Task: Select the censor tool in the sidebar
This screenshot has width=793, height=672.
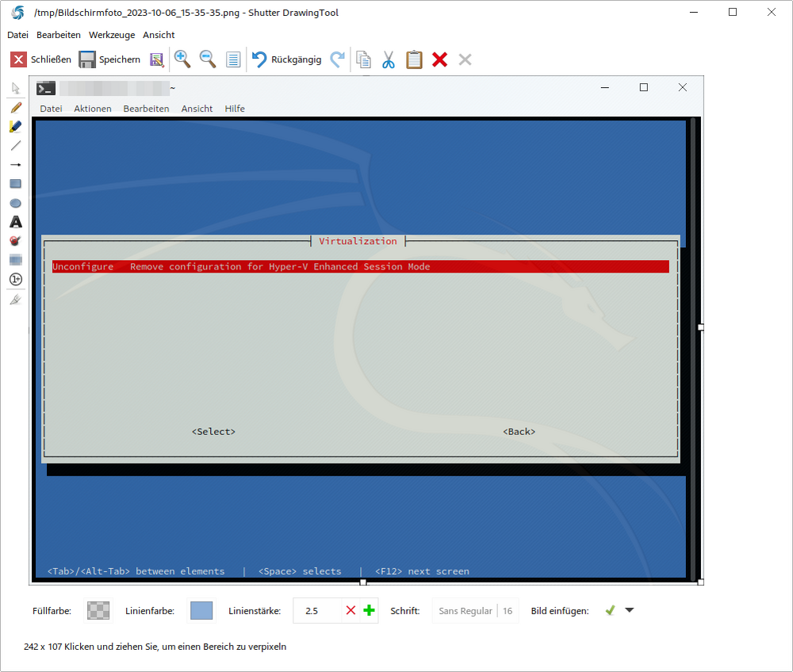Action: point(16,241)
